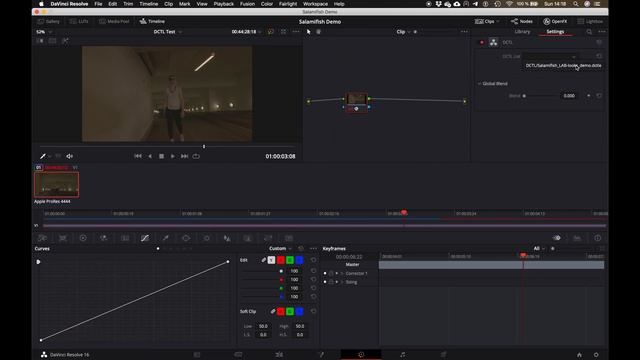Expand the Corrector 1 keyframe track
640x360 pixels.
click(x=342, y=273)
